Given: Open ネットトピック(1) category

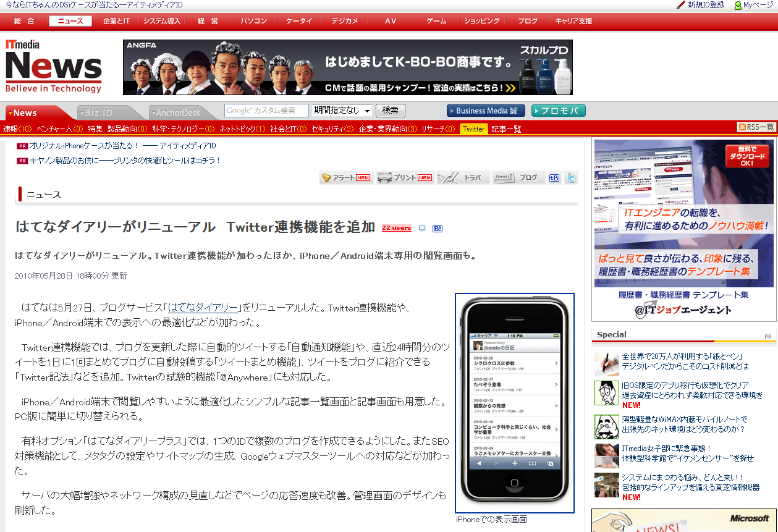Looking at the screenshot, I should pyautogui.click(x=243, y=129).
